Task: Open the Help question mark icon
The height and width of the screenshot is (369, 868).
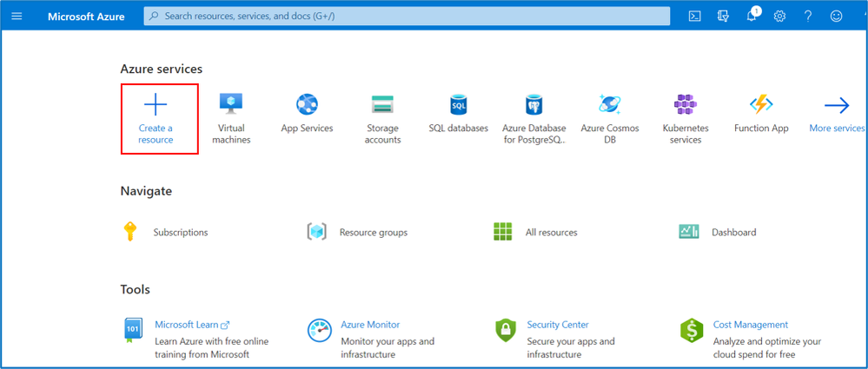Action: pos(808,16)
